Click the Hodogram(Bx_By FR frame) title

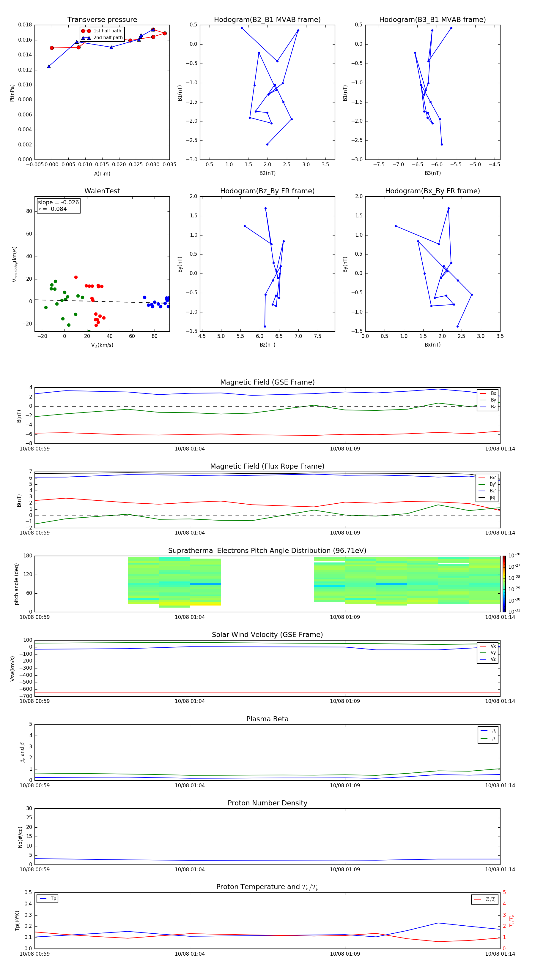pos(432,191)
